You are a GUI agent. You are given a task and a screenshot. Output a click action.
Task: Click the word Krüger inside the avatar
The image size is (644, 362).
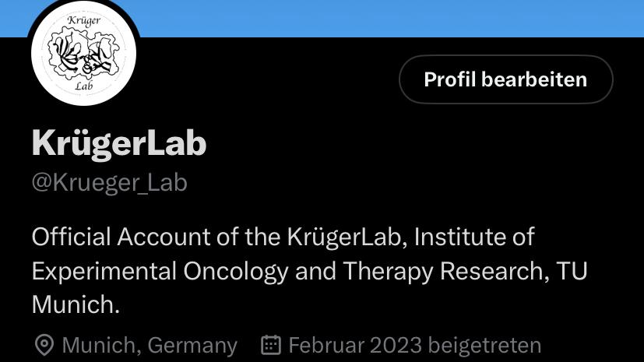pos(84,20)
